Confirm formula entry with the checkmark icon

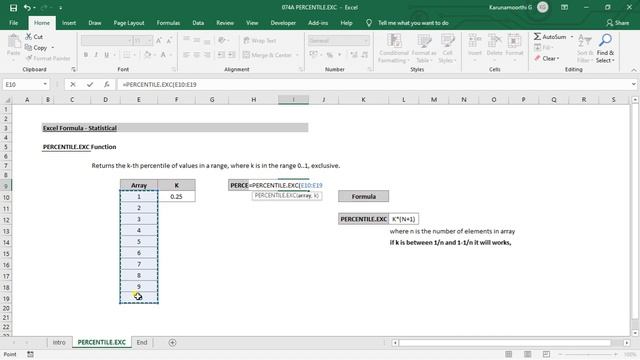(x=90, y=84)
